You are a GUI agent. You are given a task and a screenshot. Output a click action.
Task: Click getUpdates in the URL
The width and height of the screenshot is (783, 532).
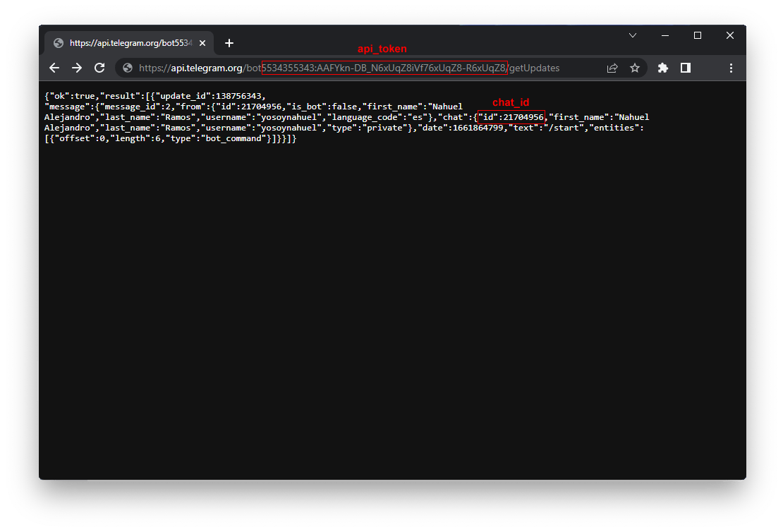click(534, 68)
